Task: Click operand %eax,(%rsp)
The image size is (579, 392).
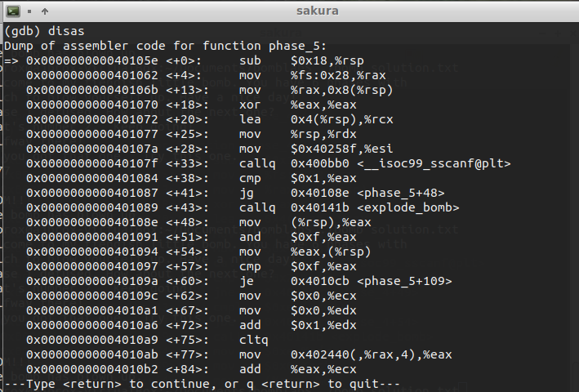Action: pyautogui.click(x=331, y=252)
